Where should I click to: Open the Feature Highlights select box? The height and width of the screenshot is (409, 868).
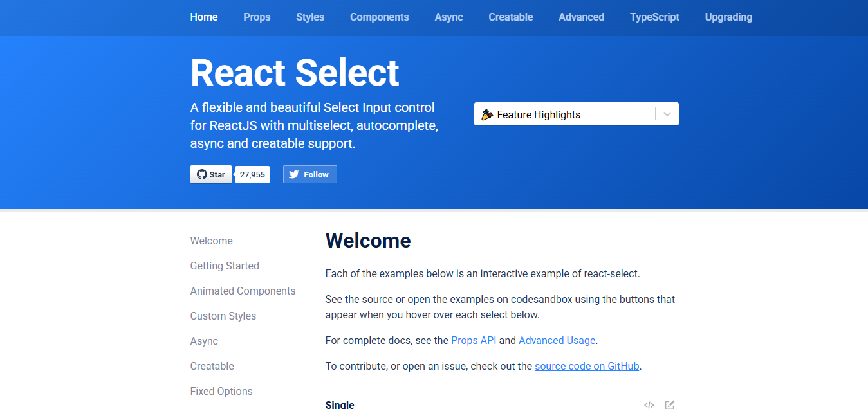point(577,114)
